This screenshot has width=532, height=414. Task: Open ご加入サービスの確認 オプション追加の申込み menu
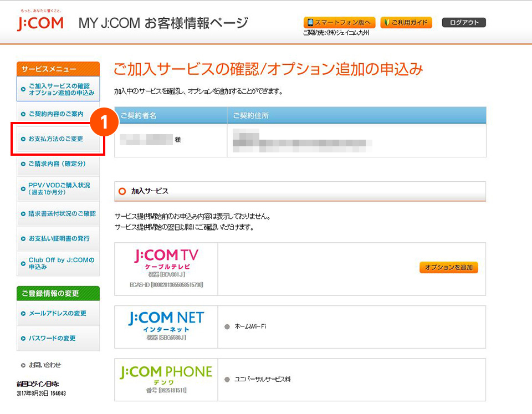click(58, 89)
